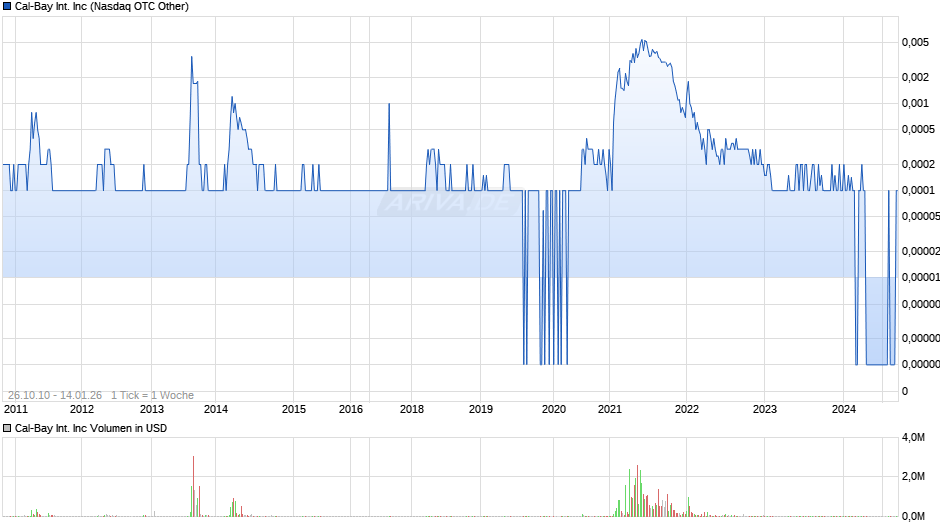The width and height of the screenshot is (940, 526).
Task: Select the 2023 x-axis year label
Action: point(765,409)
